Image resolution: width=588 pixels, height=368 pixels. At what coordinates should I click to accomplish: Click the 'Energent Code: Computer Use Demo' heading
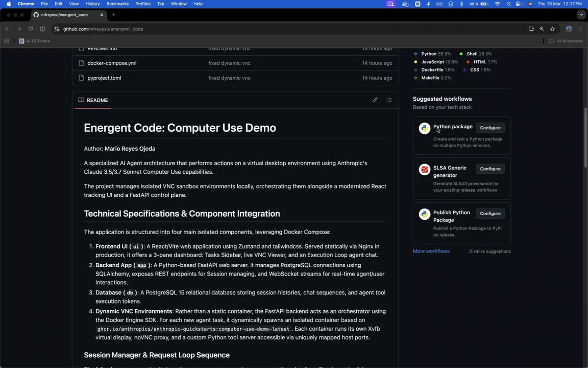point(180,128)
